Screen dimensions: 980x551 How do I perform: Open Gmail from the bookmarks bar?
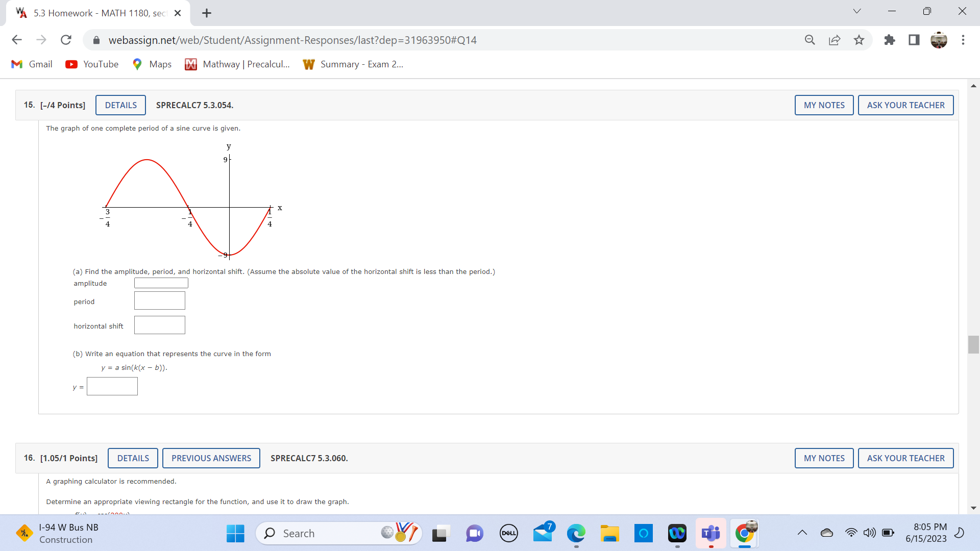31,64
